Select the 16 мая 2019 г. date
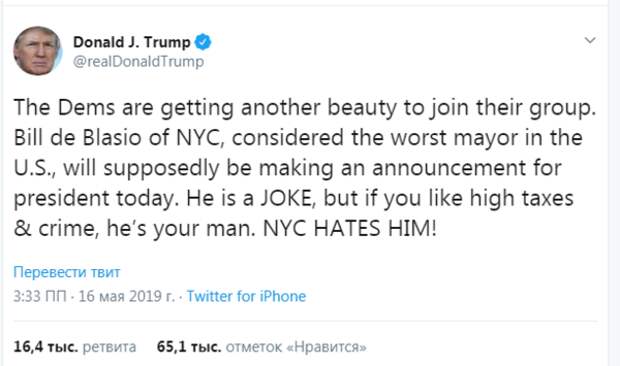Image resolution: width=620 pixels, height=366 pixels. 127,296
